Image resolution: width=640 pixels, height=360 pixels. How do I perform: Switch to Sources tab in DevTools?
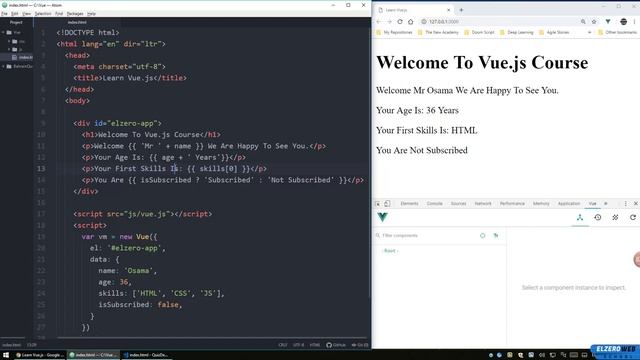(458, 203)
